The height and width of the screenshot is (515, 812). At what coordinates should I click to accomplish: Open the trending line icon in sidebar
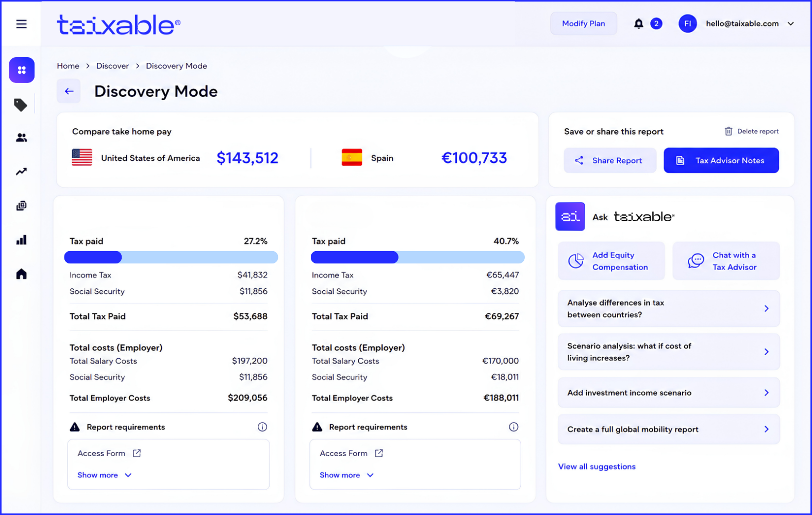coord(21,172)
